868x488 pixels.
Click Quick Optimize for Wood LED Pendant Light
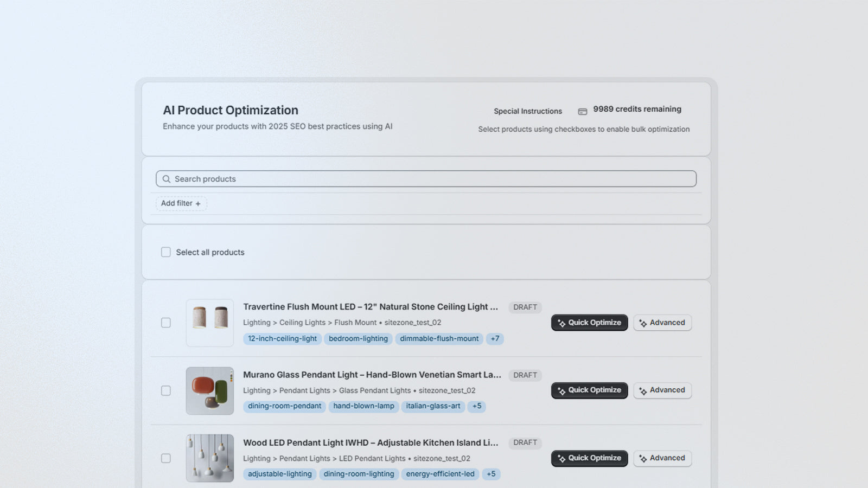589,458
